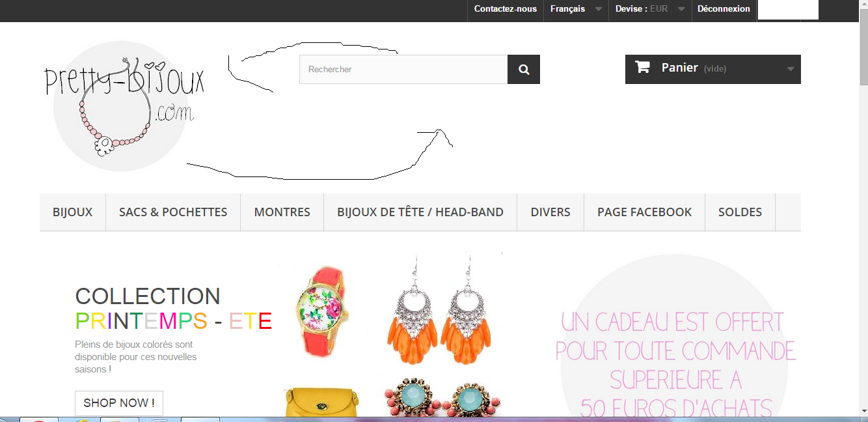Screen dimensions: 868x422
Task: Click the page scrollbar up arrow
Action: (863, 5)
